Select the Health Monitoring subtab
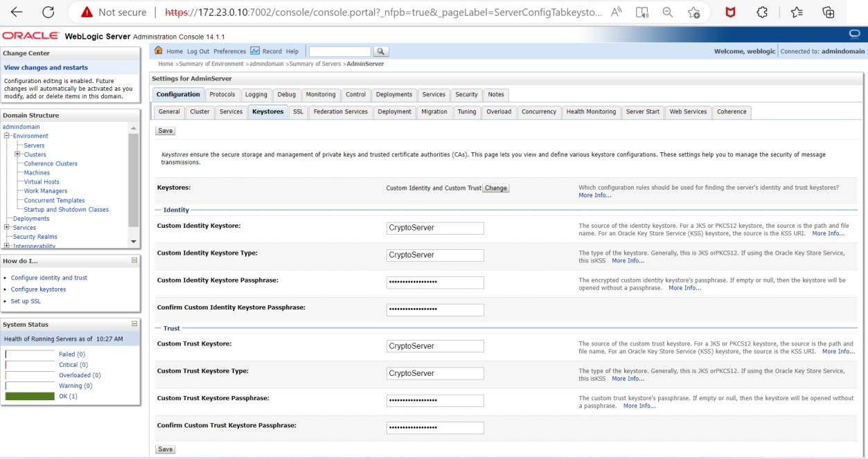868x459 pixels. [591, 111]
